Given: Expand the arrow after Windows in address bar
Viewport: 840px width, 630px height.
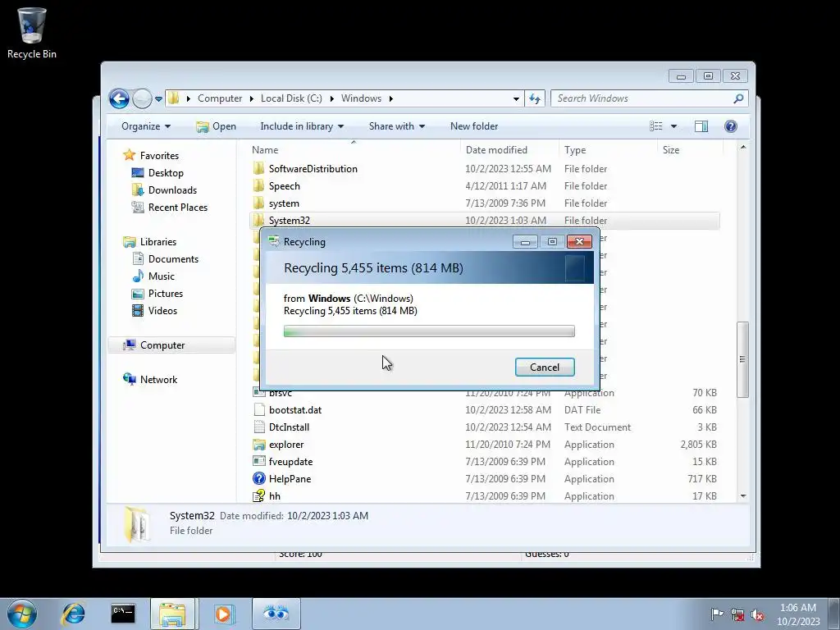Looking at the screenshot, I should tap(391, 98).
